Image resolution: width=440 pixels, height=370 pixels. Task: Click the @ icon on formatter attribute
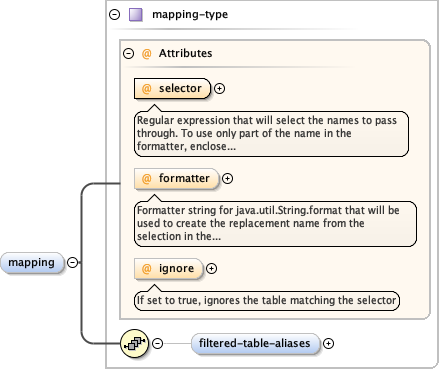point(147,179)
